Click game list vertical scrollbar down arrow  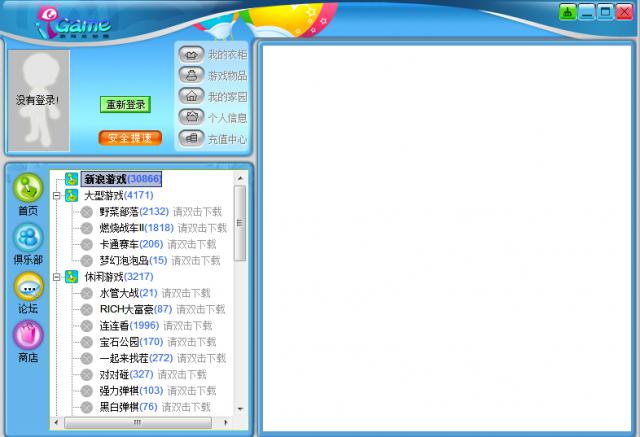click(240, 409)
